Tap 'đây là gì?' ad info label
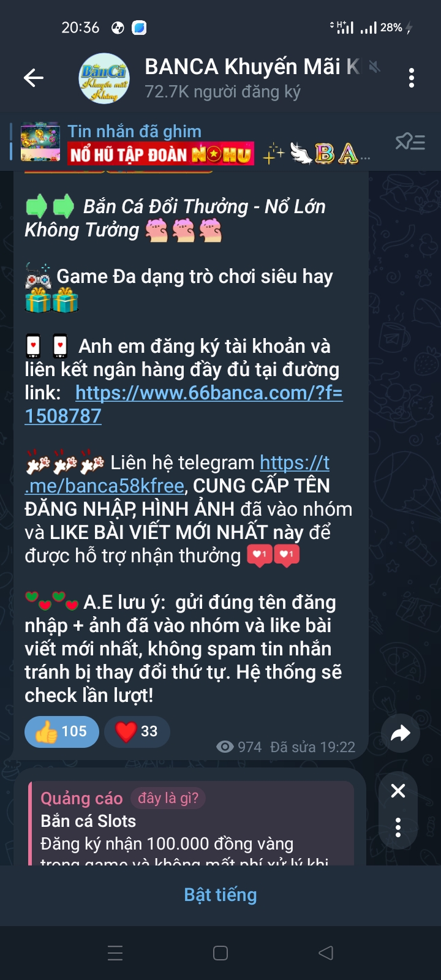The width and height of the screenshot is (441, 980). (x=168, y=798)
